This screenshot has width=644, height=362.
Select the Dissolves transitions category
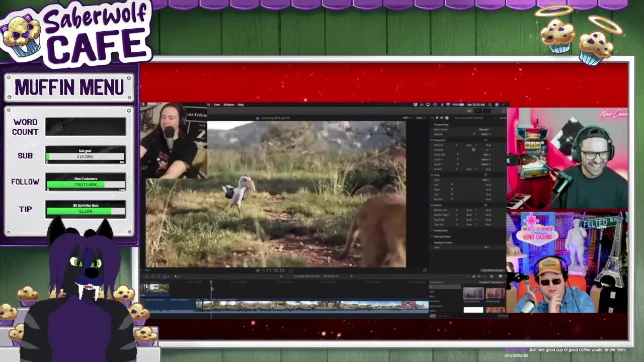[434, 301]
